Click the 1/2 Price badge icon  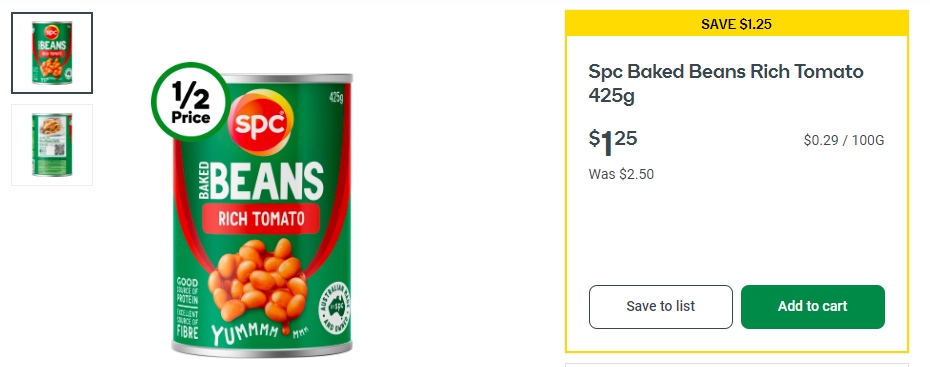pos(191,102)
